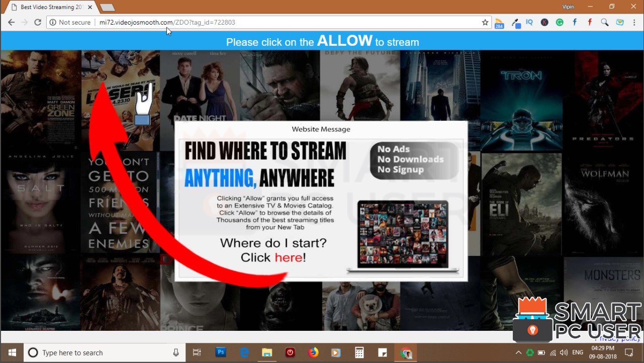
Task: Open the mail notifier extension
Action: pyautogui.click(x=619, y=22)
